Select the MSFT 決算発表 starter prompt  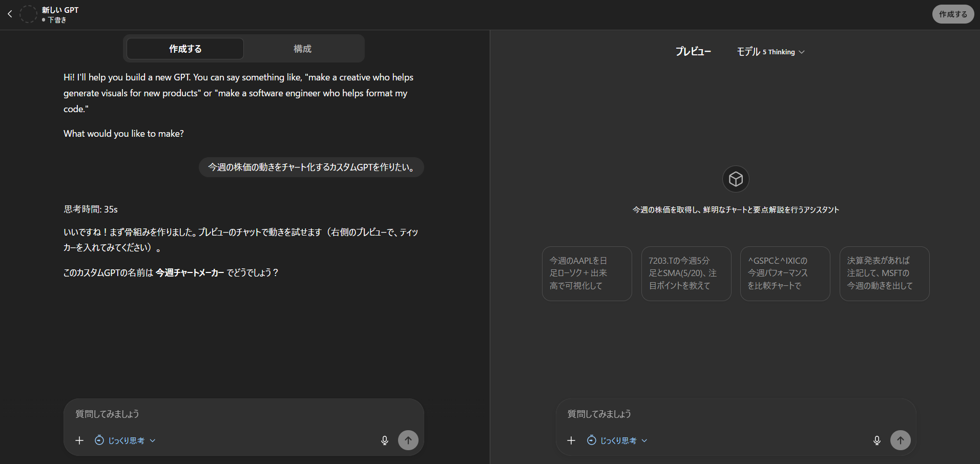pyautogui.click(x=884, y=273)
